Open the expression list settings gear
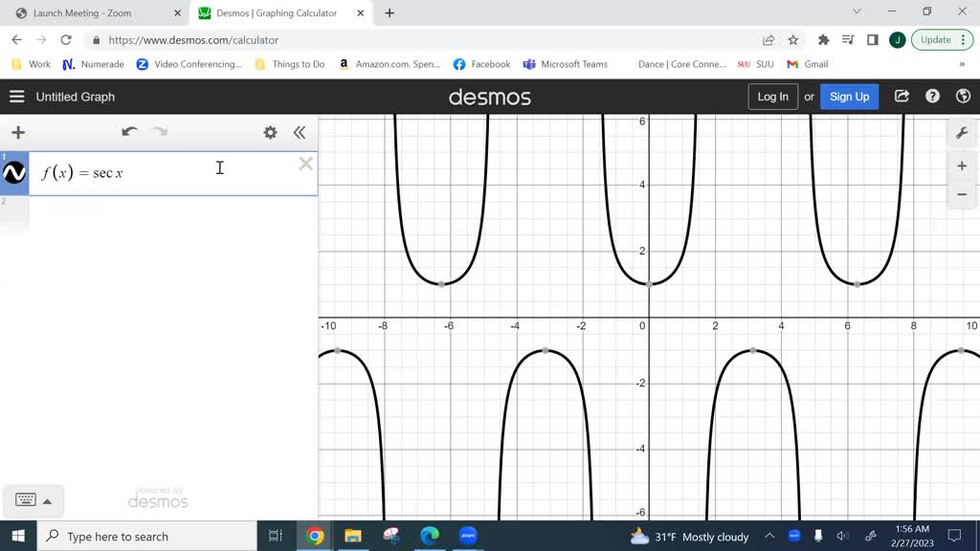 tap(270, 133)
